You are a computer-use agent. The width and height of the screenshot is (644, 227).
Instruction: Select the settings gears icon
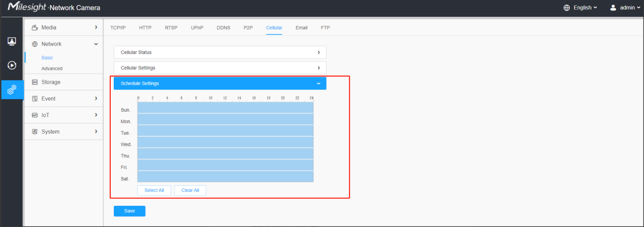(x=12, y=90)
